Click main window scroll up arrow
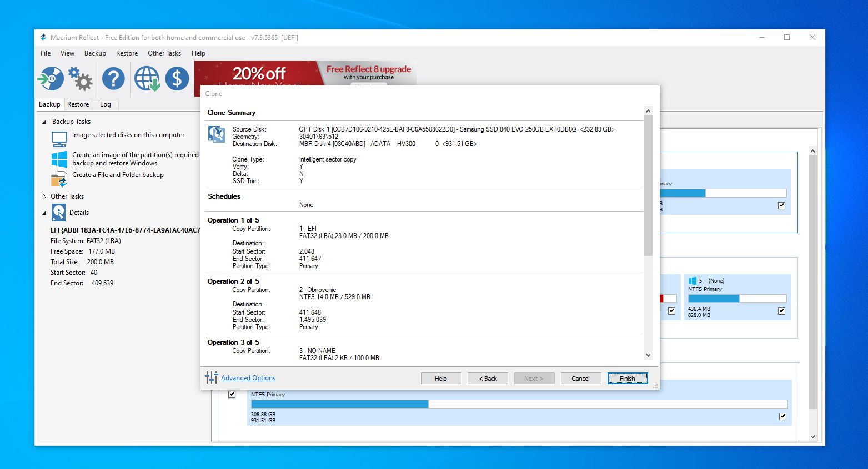Viewport: 868px width, 469px height. click(812, 151)
